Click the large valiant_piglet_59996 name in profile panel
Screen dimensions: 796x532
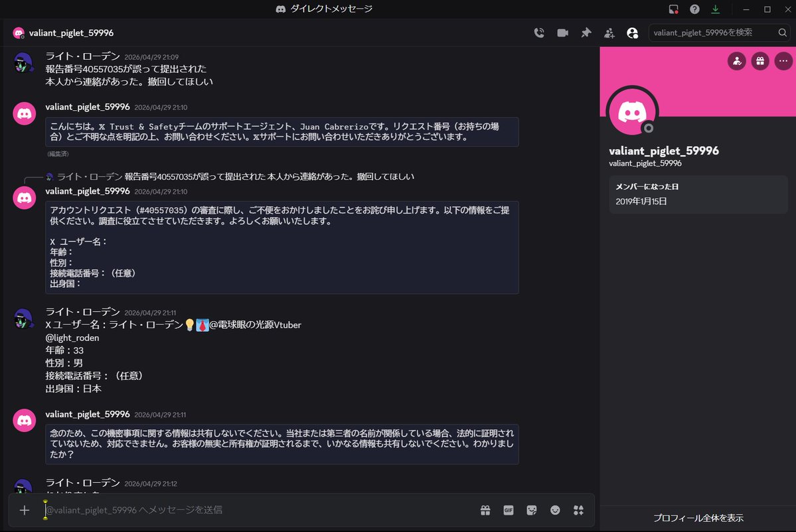(x=663, y=151)
